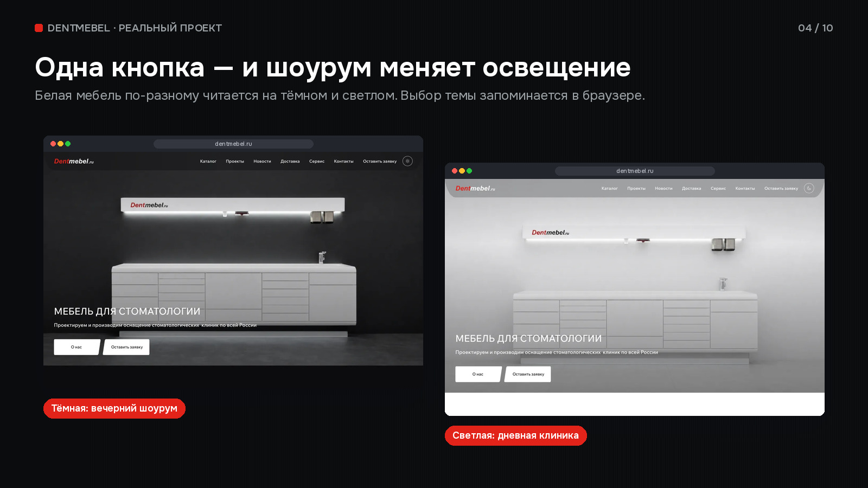Click green maximize dot of light browser mockup
Viewport: 868px width, 488px height.
click(469, 171)
